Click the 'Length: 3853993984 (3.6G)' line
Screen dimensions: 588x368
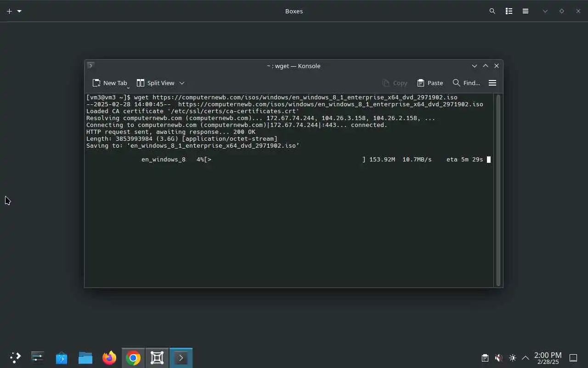coord(182,139)
